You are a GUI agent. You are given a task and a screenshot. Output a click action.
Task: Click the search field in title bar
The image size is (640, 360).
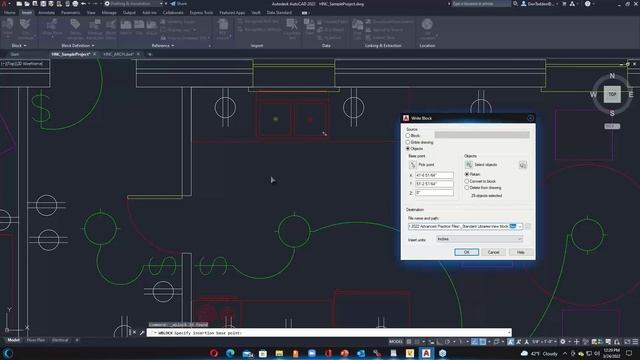(481, 4)
